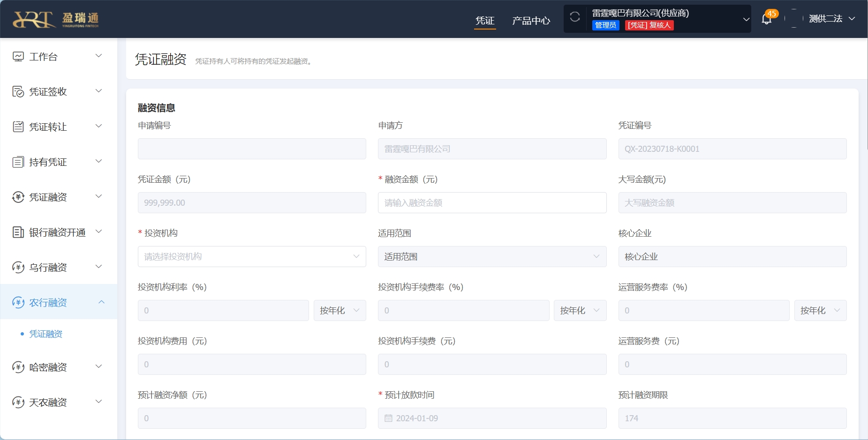This screenshot has width=868, height=440.
Task: Click the calendar icon in 预计放款时间
Action: 388,418
